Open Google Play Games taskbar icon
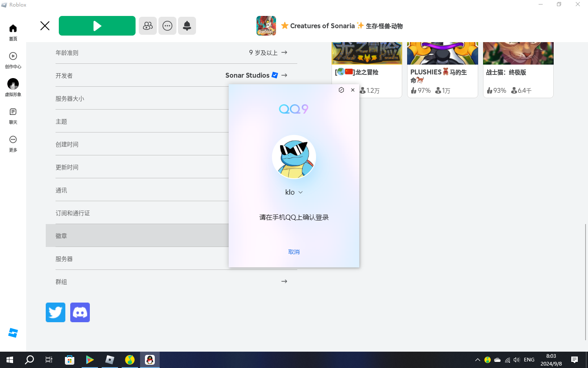 89,360
